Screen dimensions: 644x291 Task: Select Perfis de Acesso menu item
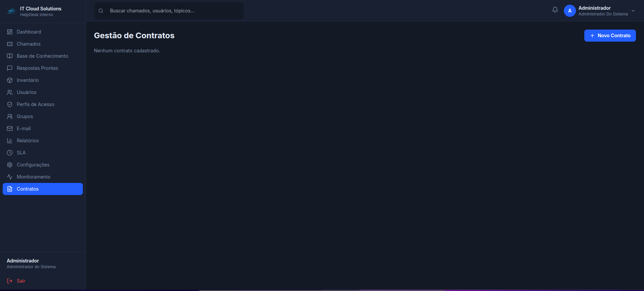43,104
